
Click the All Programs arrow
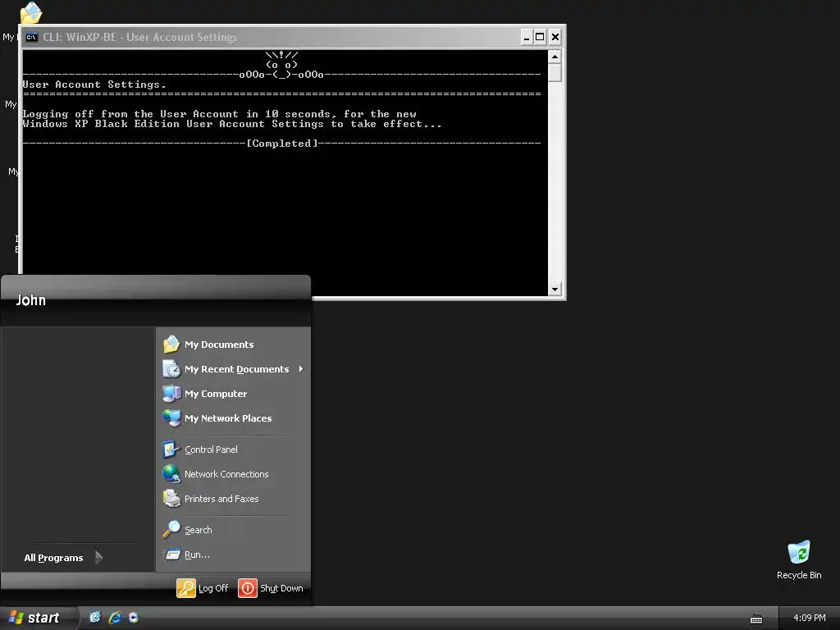point(99,558)
